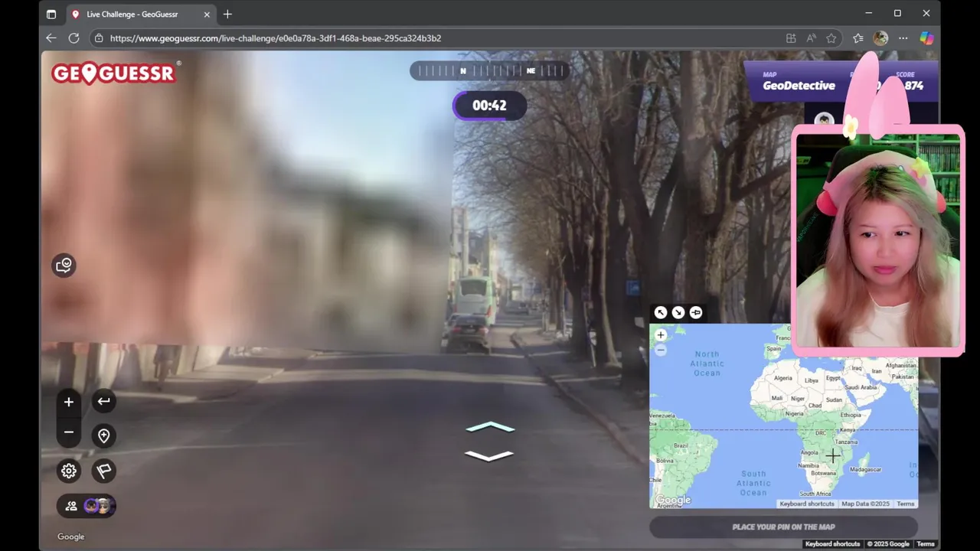This screenshot has height=551, width=980.
Task: Show players list with avatars
Action: pyautogui.click(x=87, y=506)
